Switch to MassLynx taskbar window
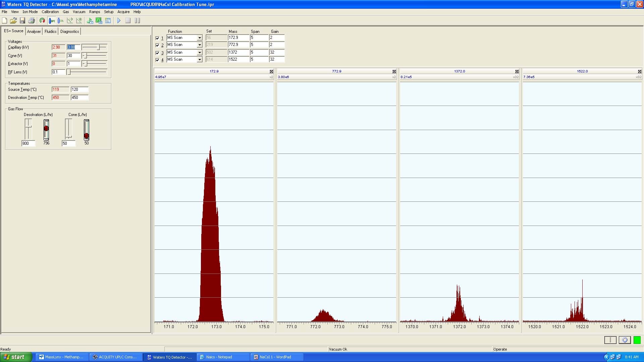Image resolution: width=644 pixels, height=362 pixels. [x=62, y=357]
